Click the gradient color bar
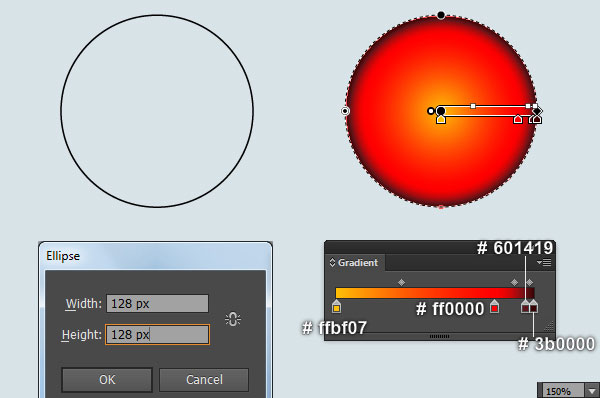The width and height of the screenshot is (600, 398). click(x=435, y=293)
